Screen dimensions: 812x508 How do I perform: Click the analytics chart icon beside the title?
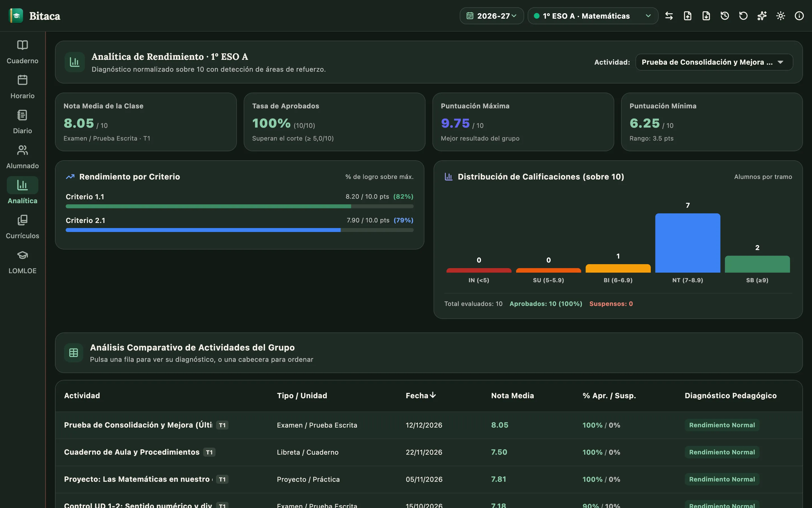[x=74, y=62]
